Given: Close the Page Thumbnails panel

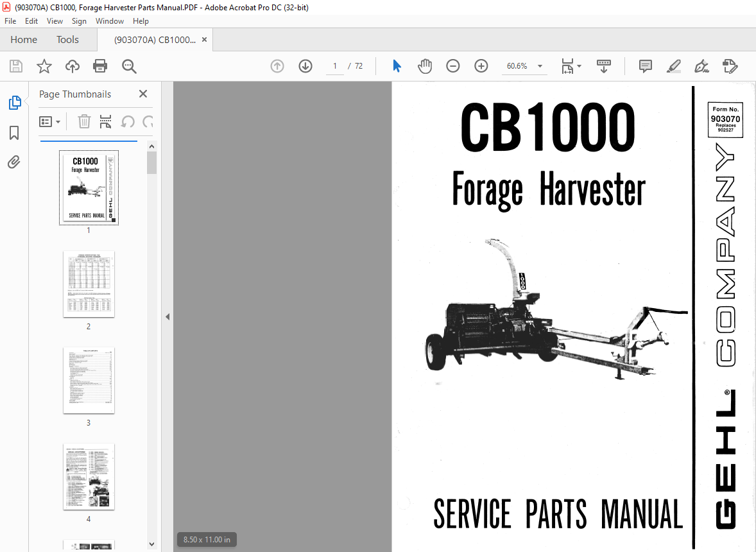Looking at the screenshot, I should [x=143, y=94].
